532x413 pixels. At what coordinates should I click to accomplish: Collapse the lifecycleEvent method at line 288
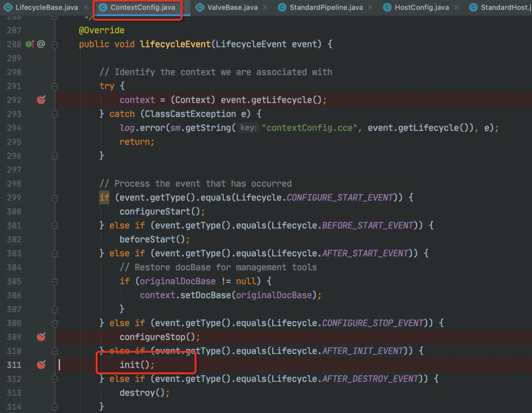coord(55,44)
